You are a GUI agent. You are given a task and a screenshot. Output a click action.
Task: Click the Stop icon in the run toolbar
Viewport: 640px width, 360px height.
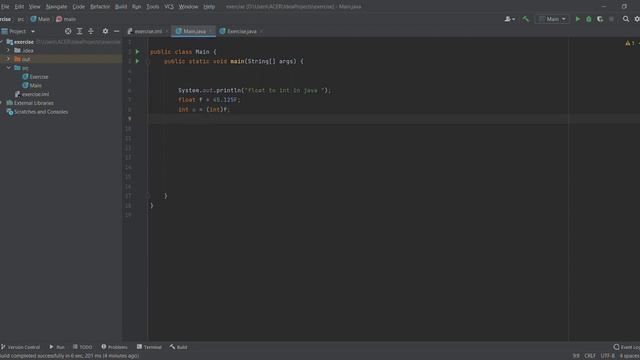[611, 19]
